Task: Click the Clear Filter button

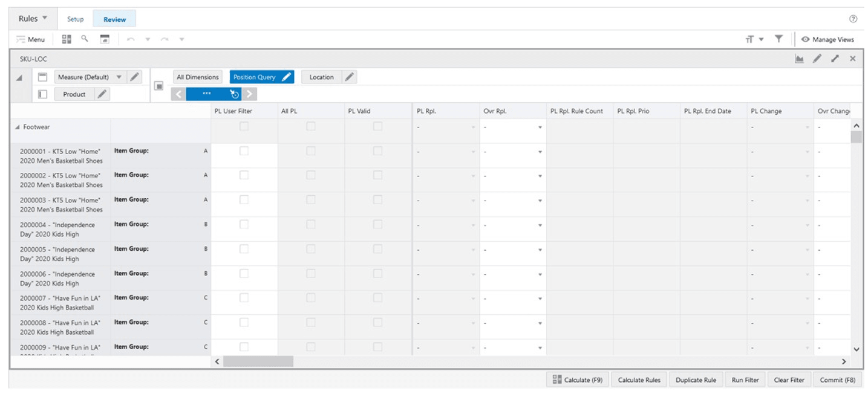Action: 789,380
